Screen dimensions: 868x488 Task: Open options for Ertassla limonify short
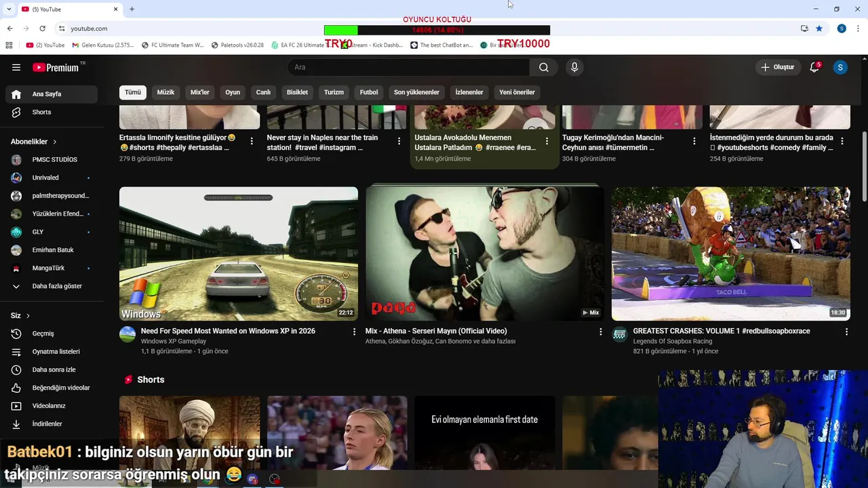point(252,141)
